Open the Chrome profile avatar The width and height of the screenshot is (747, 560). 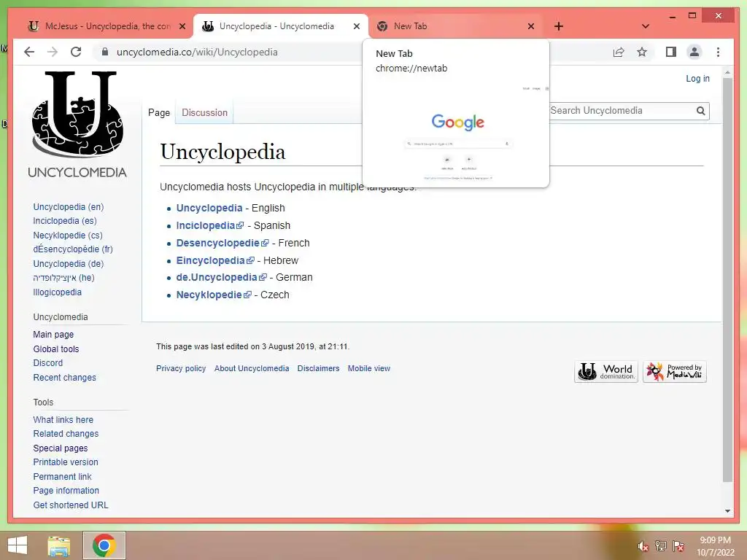pos(694,52)
